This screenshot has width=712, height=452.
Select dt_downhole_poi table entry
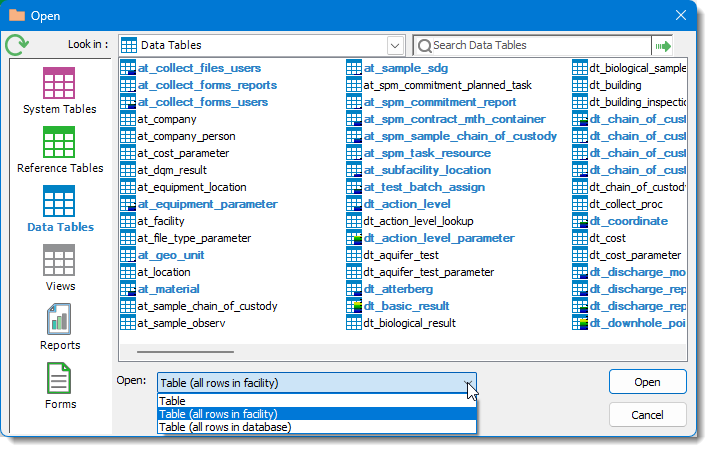coord(638,323)
